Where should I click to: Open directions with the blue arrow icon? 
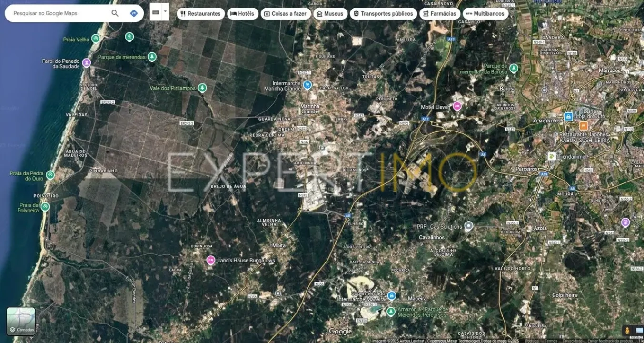point(134,13)
